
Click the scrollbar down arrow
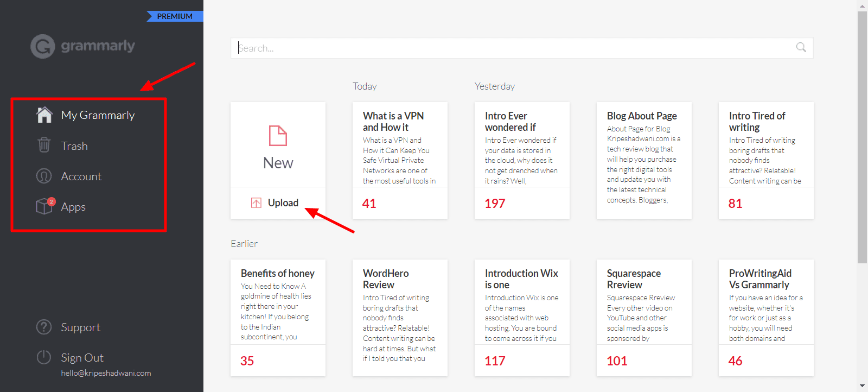[x=862, y=386]
